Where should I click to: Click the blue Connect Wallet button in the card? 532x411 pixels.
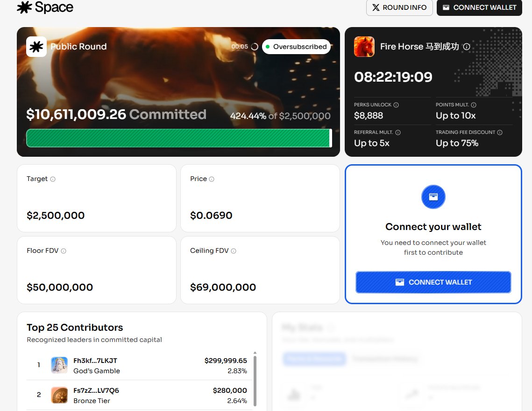click(x=433, y=282)
